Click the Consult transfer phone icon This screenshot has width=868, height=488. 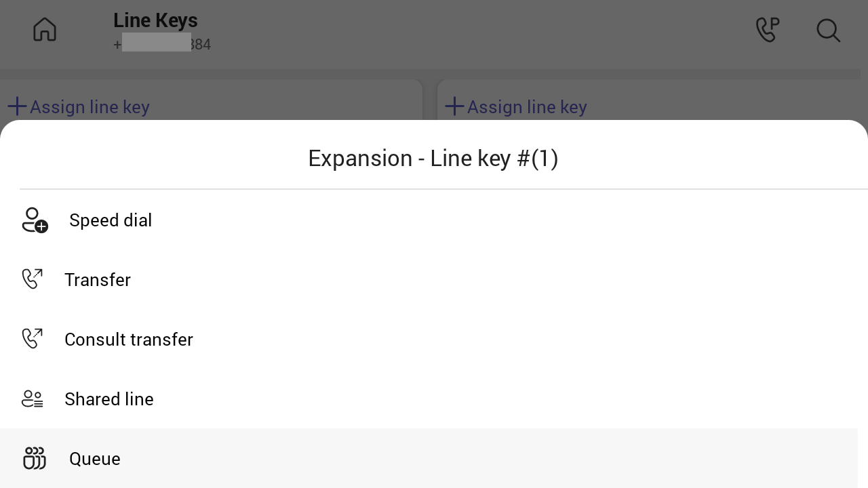(x=33, y=339)
